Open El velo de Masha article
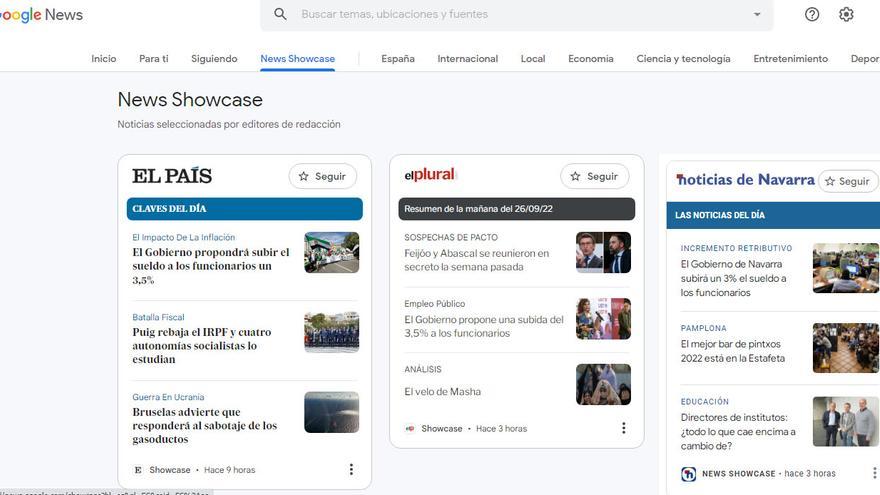The width and height of the screenshot is (880, 495). pos(442,391)
